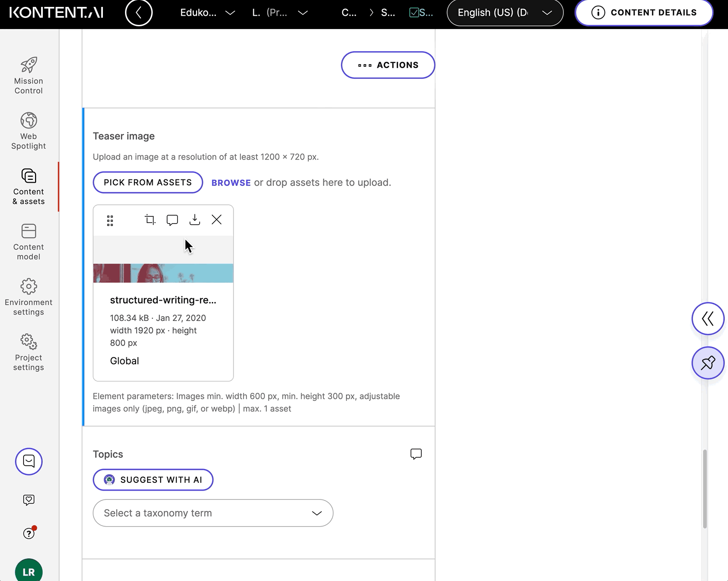728x581 pixels.
Task: Open Content model section
Action: coord(29,242)
